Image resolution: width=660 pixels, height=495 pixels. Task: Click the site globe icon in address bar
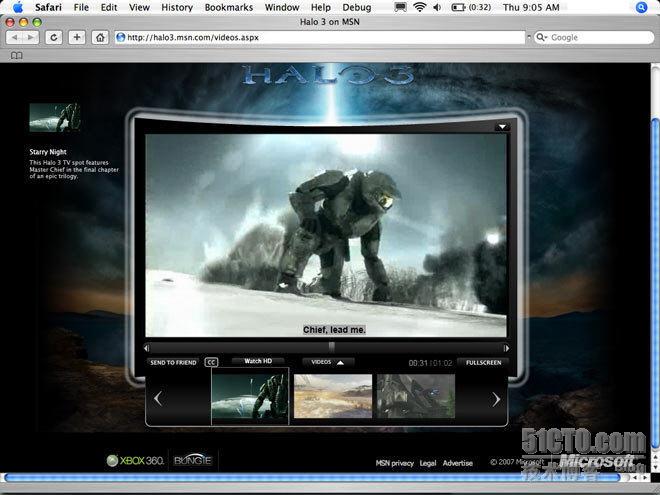[x=120, y=37]
